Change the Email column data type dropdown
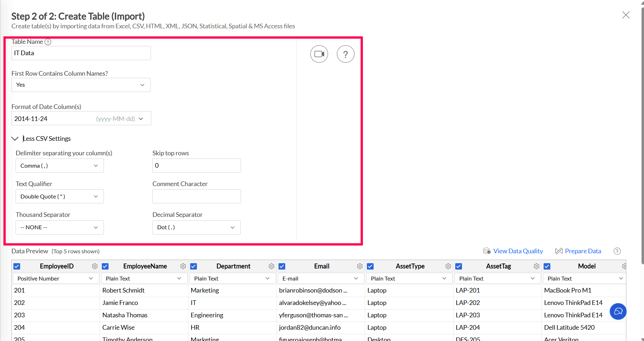This screenshot has height=341, width=644. pyautogui.click(x=321, y=279)
